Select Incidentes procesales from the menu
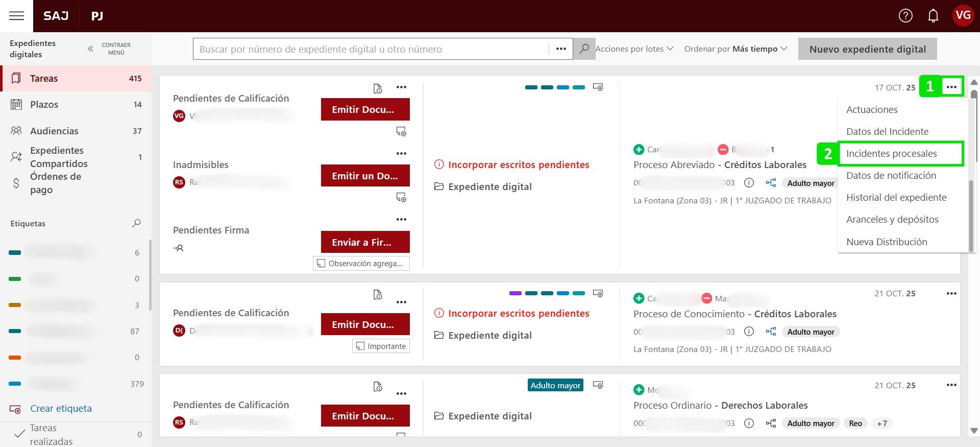The height and width of the screenshot is (447, 980). coord(891,154)
